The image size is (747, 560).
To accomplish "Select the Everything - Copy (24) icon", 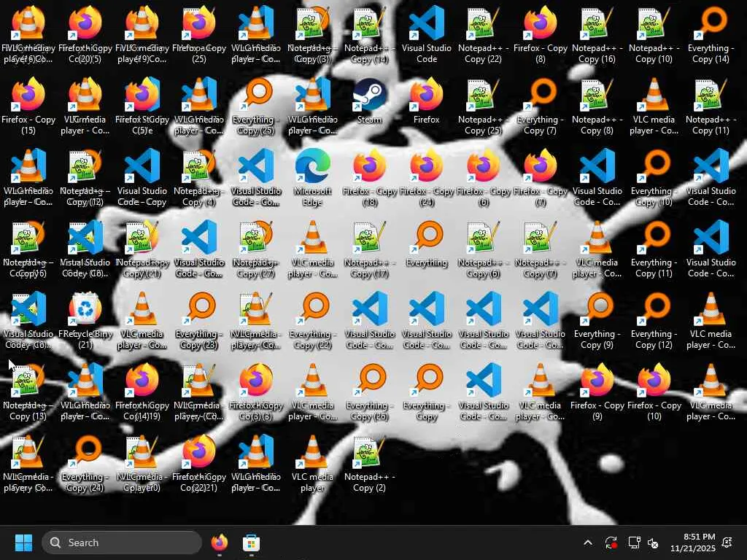I will click(x=85, y=464).
